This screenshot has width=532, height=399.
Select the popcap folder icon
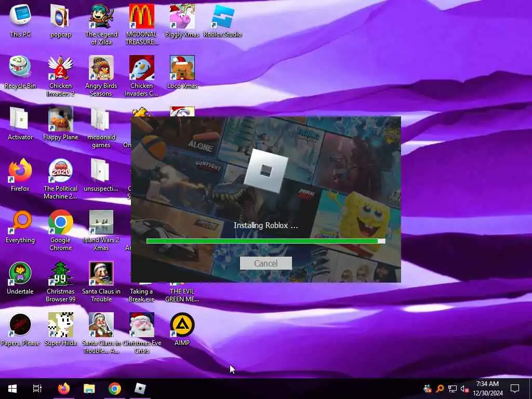[60, 20]
